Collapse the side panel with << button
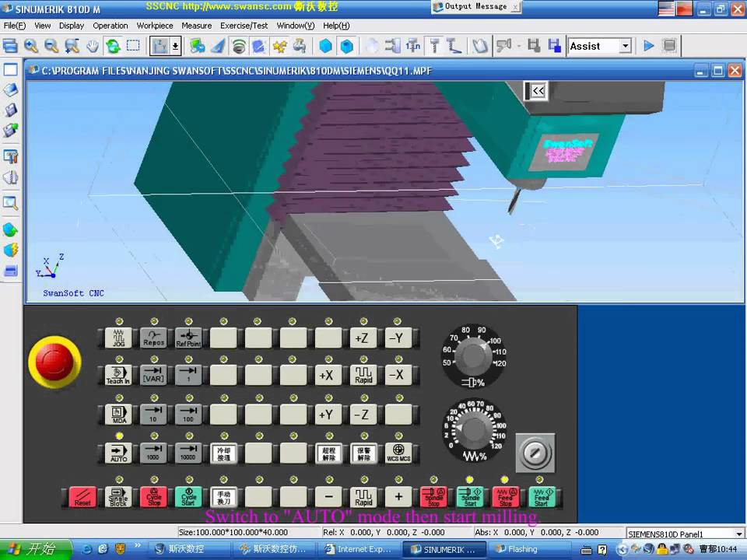Image resolution: width=747 pixels, height=560 pixels. point(538,91)
